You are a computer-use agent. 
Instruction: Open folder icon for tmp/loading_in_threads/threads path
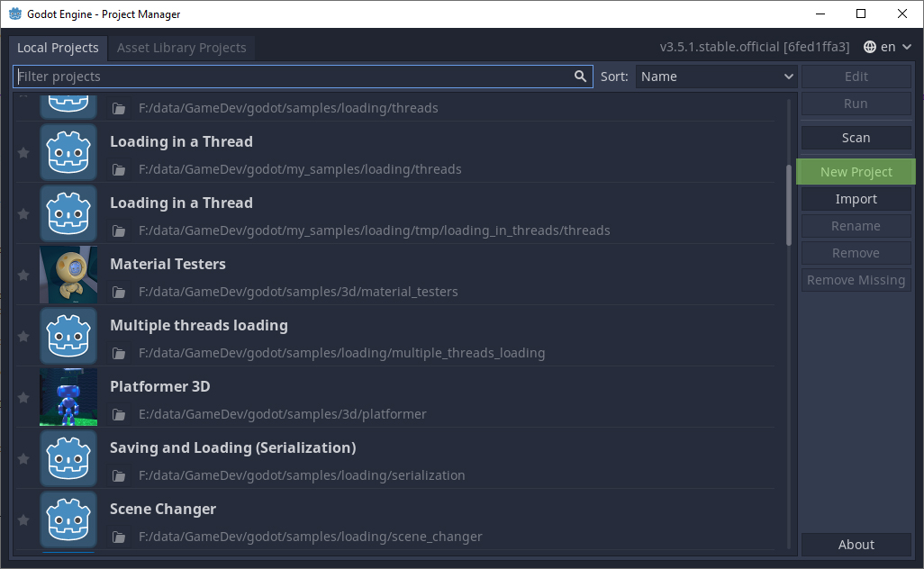click(119, 230)
